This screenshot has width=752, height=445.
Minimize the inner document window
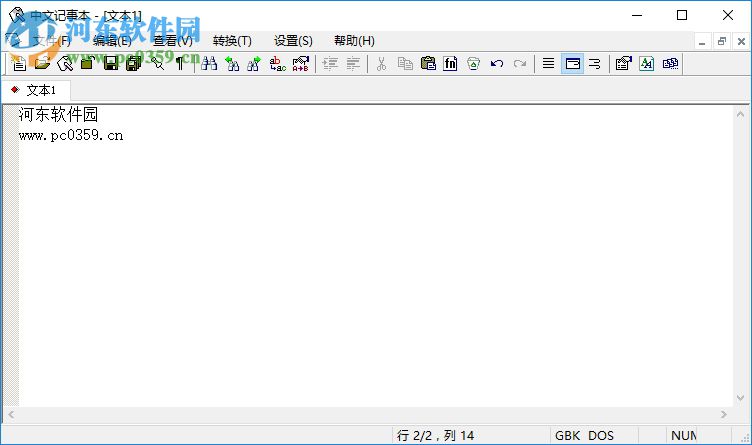coord(702,41)
